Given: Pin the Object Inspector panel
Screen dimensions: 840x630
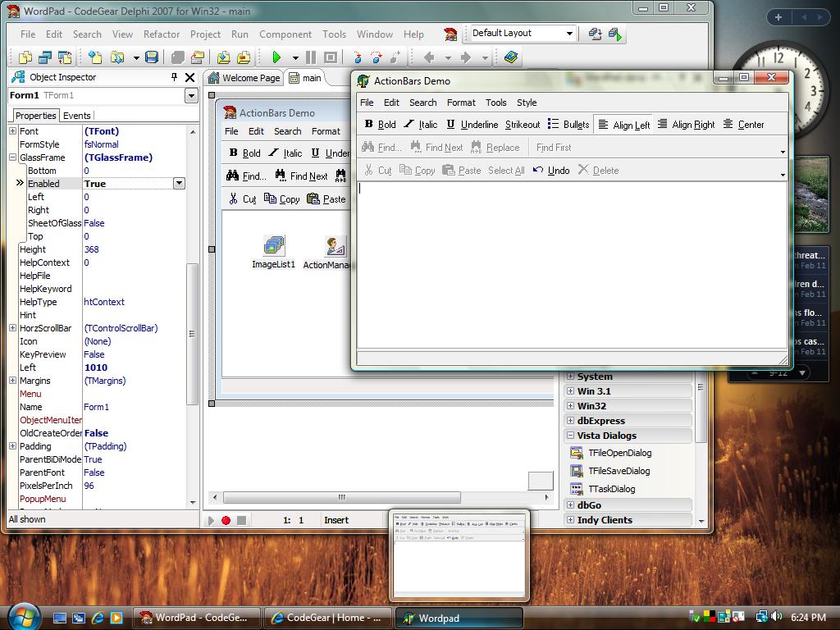Looking at the screenshot, I should 174,77.
